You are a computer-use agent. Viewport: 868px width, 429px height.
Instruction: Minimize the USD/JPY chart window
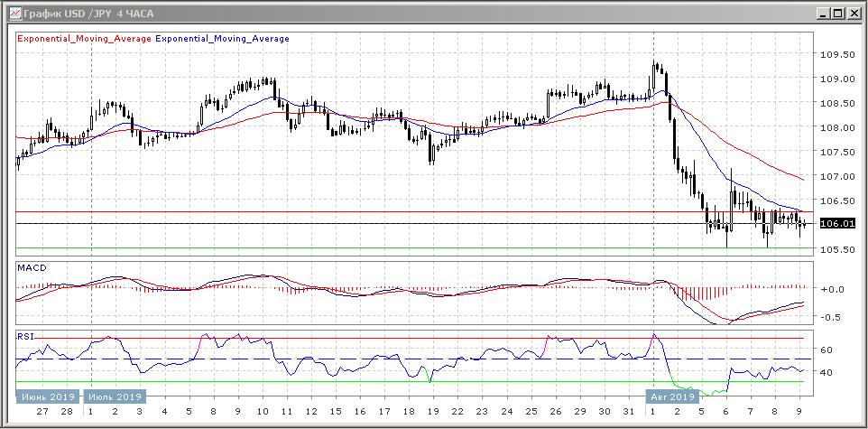point(823,13)
